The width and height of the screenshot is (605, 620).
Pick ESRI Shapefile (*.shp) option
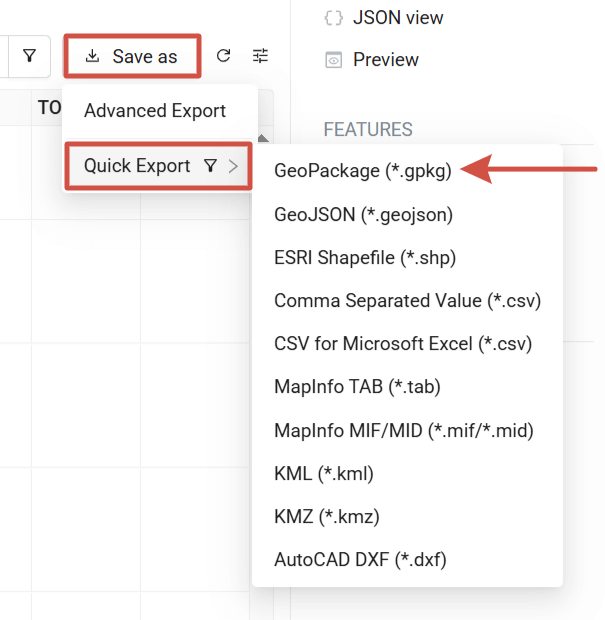[365, 257]
